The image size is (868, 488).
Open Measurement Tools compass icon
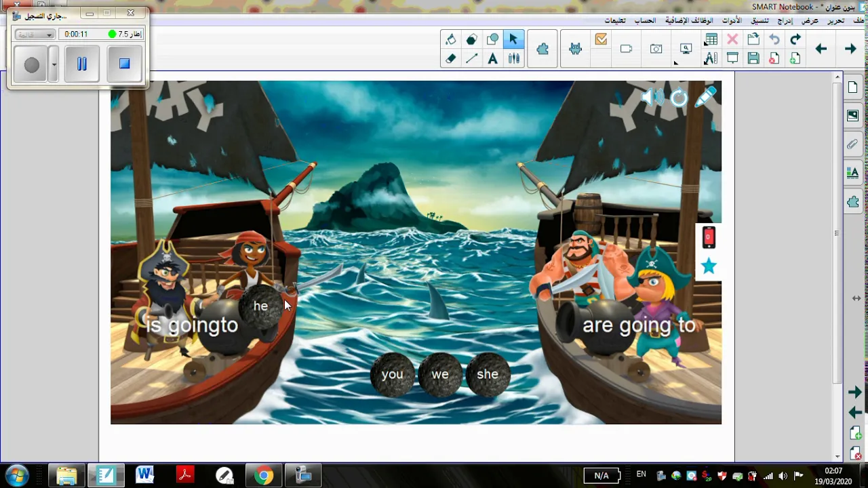pos(711,59)
